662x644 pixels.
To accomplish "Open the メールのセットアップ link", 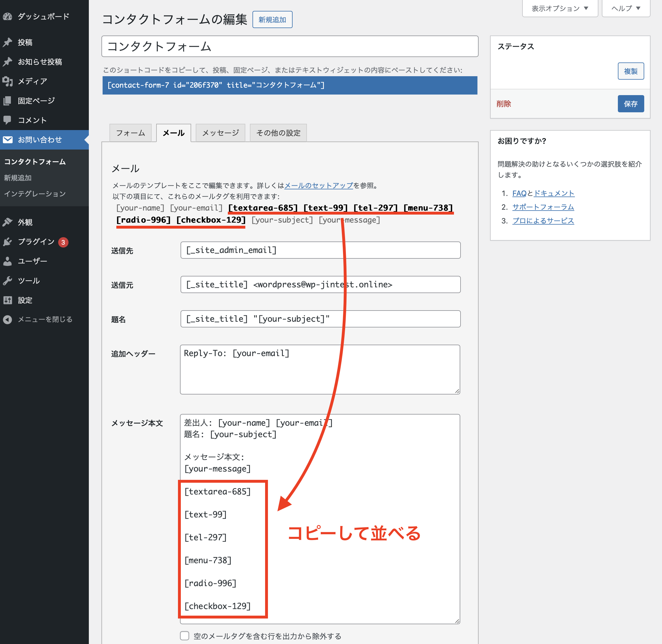I will coord(318,185).
